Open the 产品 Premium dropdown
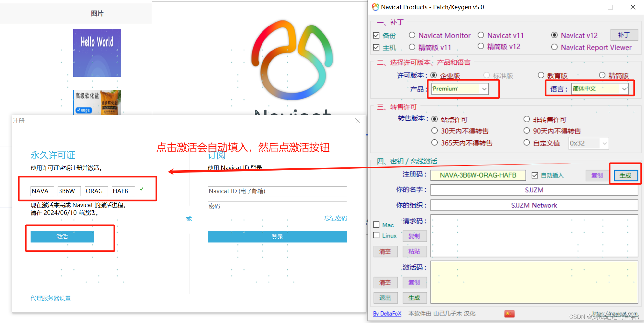The width and height of the screenshot is (644, 323). [x=460, y=89]
